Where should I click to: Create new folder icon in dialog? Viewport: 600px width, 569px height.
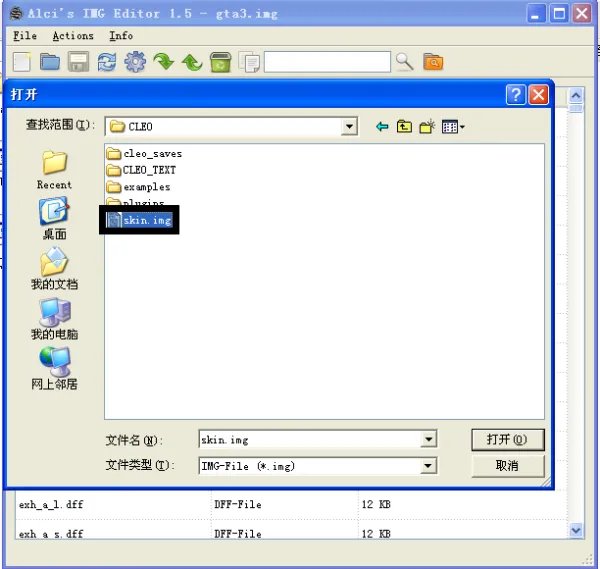(x=427, y=126)
